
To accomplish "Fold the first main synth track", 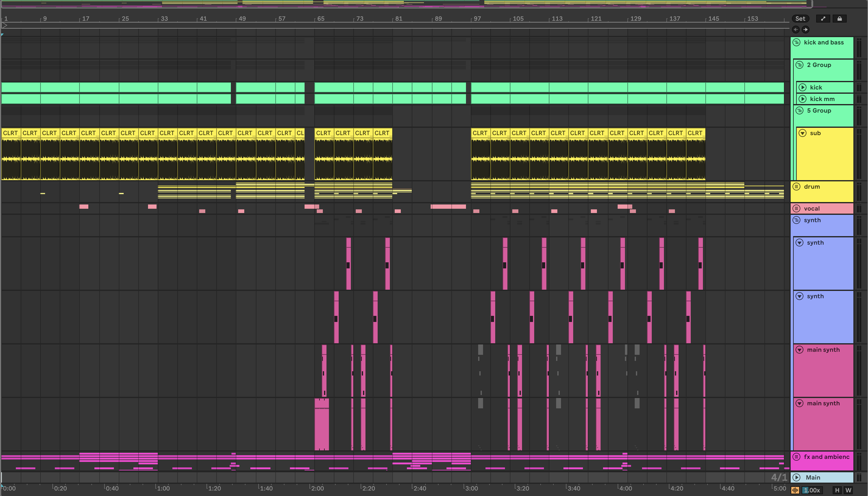I will (799, 350).
